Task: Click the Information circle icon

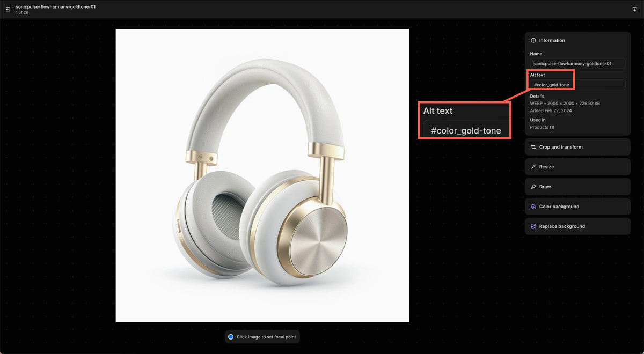Action: coord(533,40)
